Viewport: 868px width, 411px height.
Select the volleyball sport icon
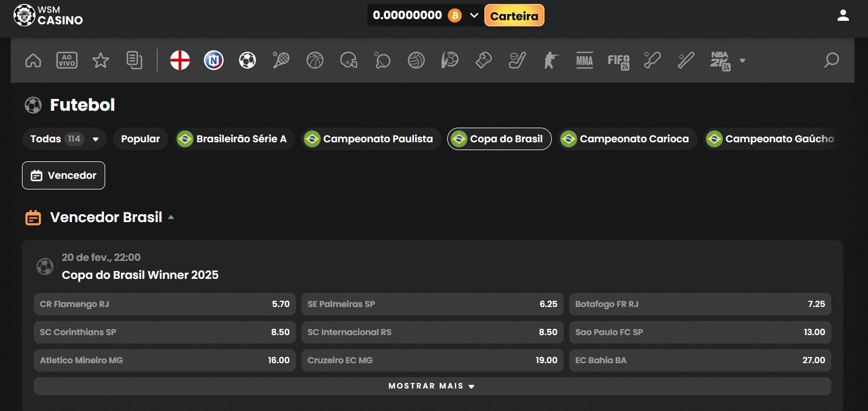point(416,60)
